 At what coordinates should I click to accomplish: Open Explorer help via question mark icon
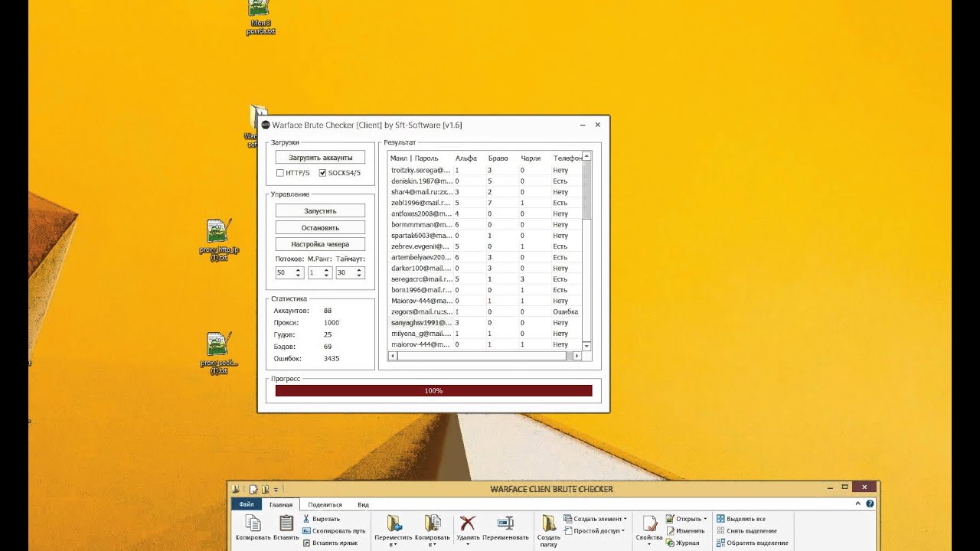point(870,504)
